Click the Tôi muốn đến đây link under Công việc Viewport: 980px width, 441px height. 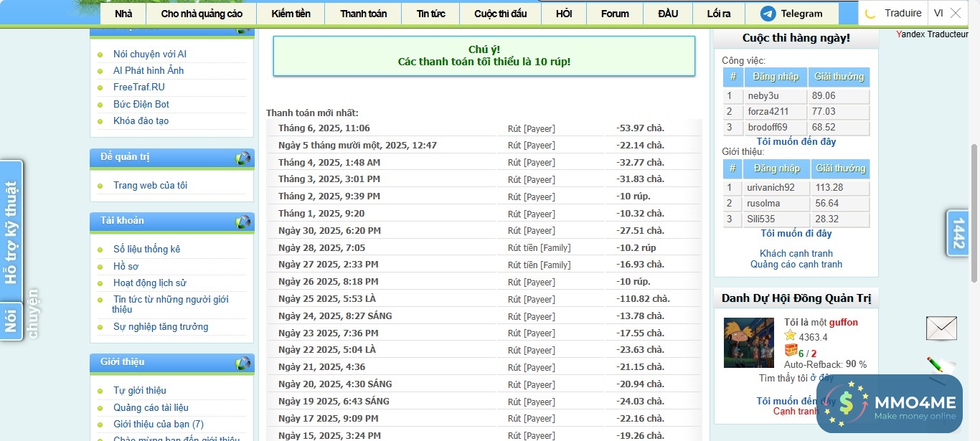tap(796, 142)
